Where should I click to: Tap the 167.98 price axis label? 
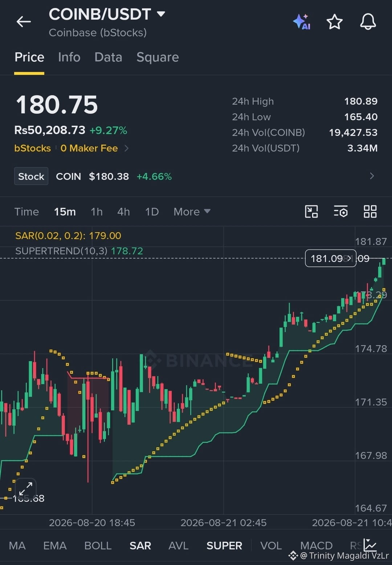click(x=371, y=456)
